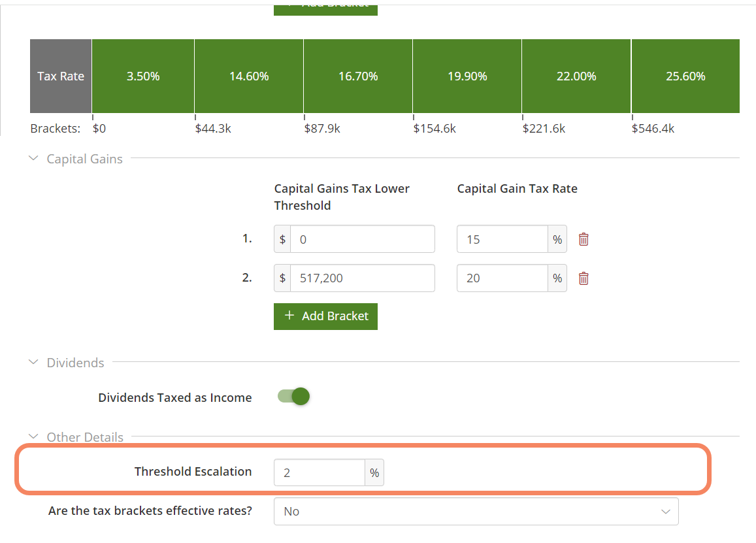This screenshot has width=756, height=543.
Task: Click Add Bracket under Capital Gains
Action: pyautogui.click(x=325, y=316)
